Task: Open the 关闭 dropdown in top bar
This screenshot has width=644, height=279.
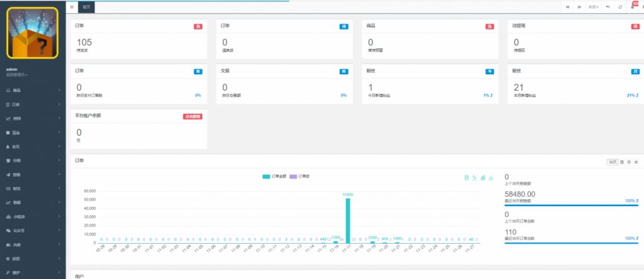Action: 594,7
